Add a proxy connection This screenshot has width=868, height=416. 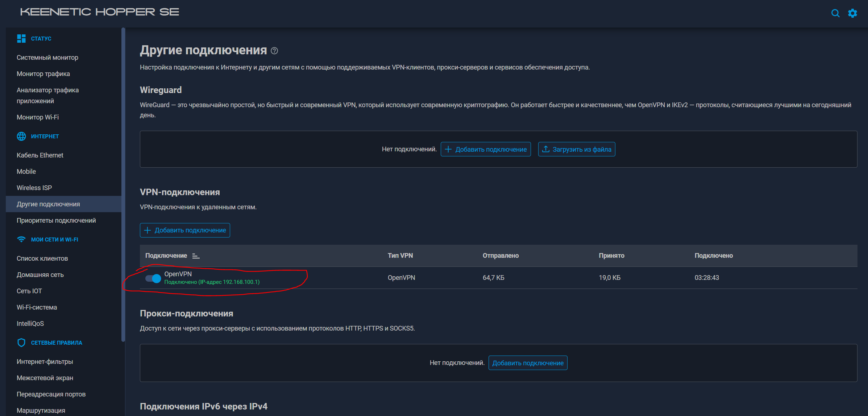528,363
